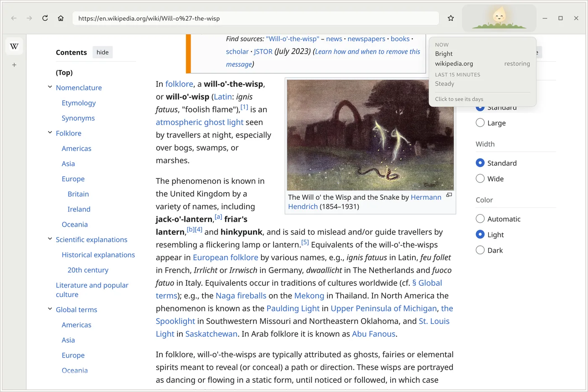The height and width of the screenshot is (392, 588).
Task: Jump to the Britain subsection
Action: click(78, 194)
